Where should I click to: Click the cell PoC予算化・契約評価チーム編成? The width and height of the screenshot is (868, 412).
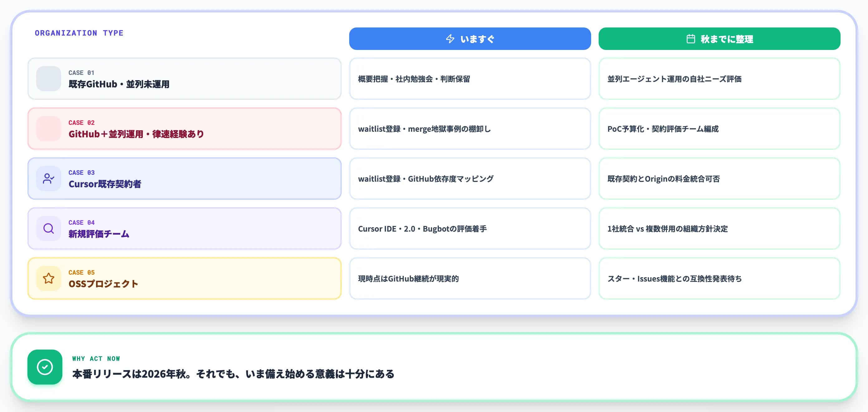[719, 129]
